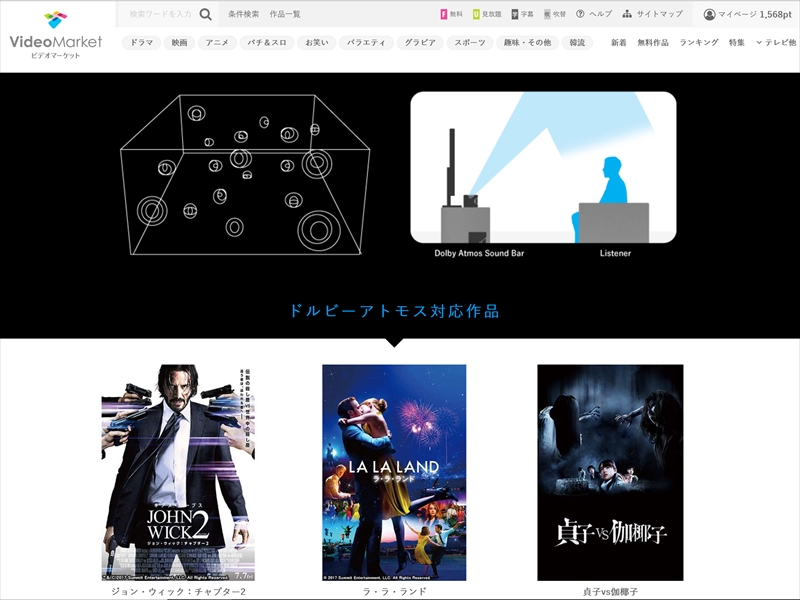
Task: Open サイトマップ via the sitemap icon
Action: coord(653,14)
